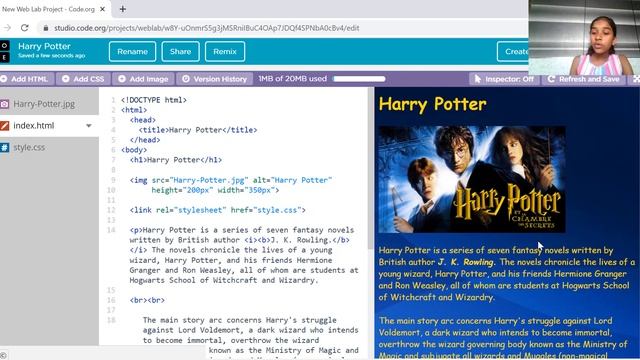Screen dimensions: 640x360
Task: Click the Harry Potter heading in preview
Action: [x=432, y=104]
